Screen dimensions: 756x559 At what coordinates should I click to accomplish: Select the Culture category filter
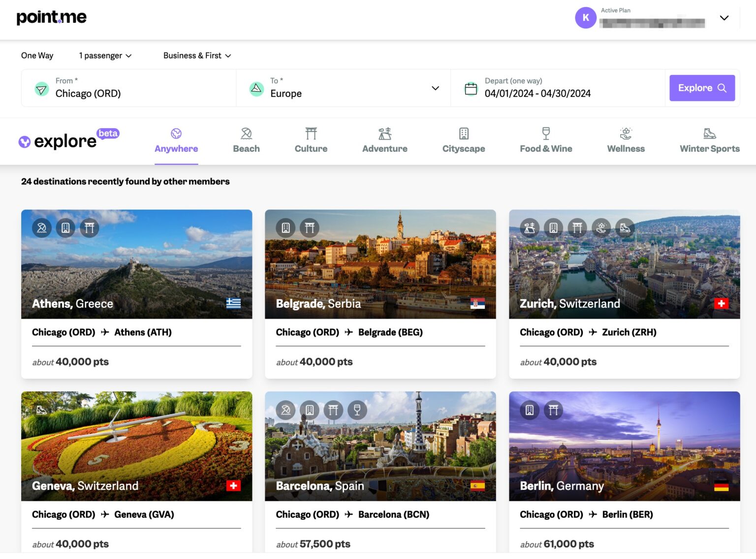[311, 140]
